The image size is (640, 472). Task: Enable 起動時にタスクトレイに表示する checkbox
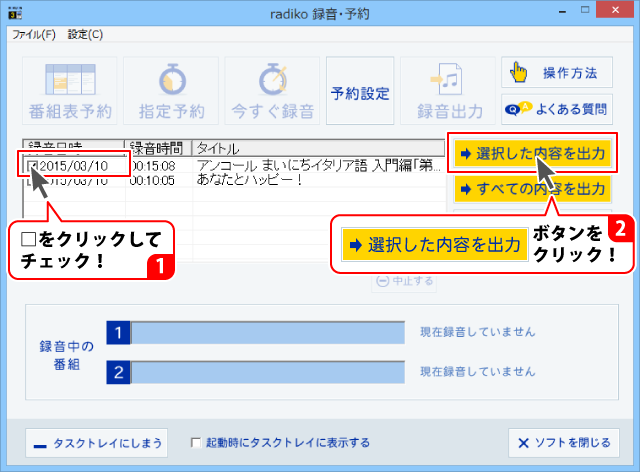(196, 443)
